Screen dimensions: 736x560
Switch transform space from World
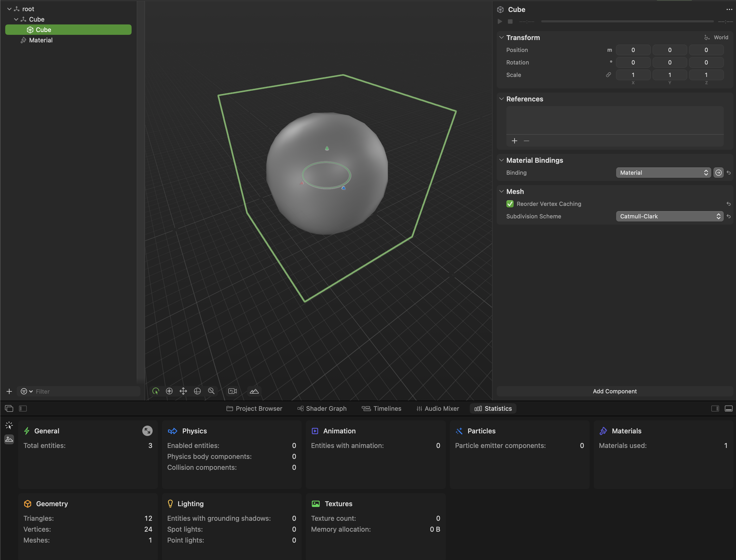[x=716, y=37]
